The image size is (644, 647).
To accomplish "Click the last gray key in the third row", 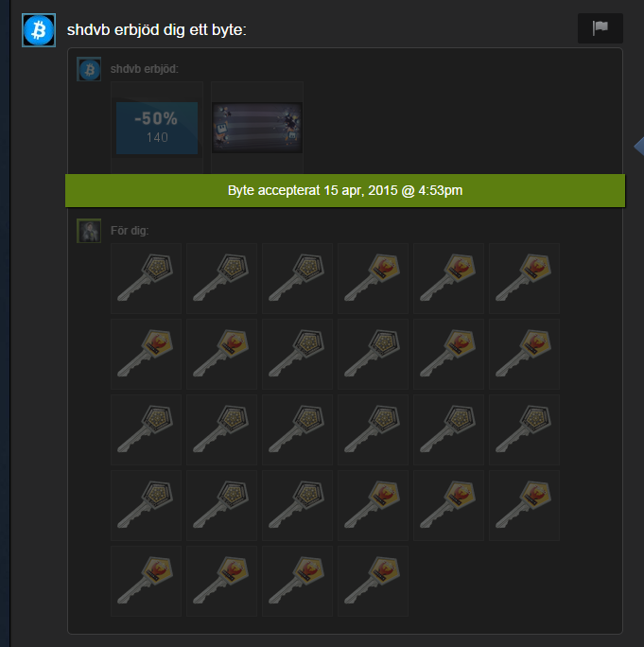I will (x=524, y=430).
